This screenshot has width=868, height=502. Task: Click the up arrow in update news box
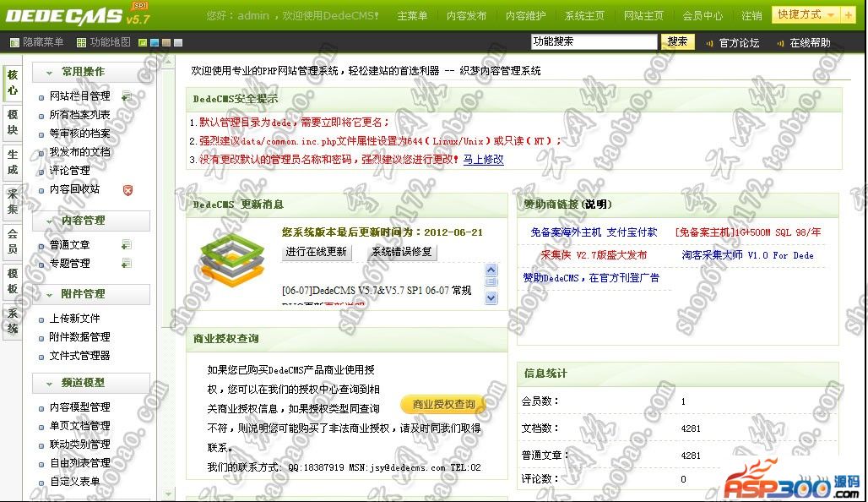(x=491, y=270)
